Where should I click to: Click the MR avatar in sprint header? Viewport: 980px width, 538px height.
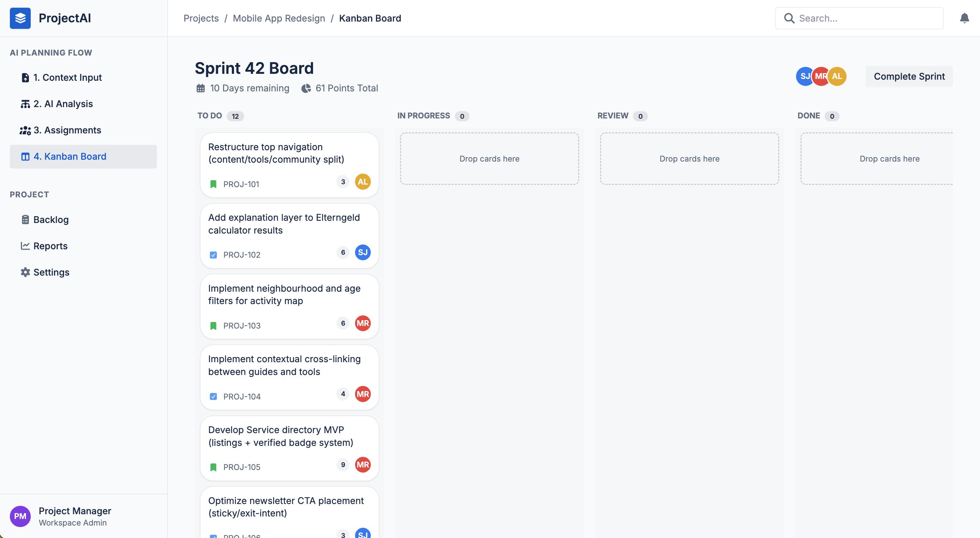pyautogui.click(x=821, y=76)
